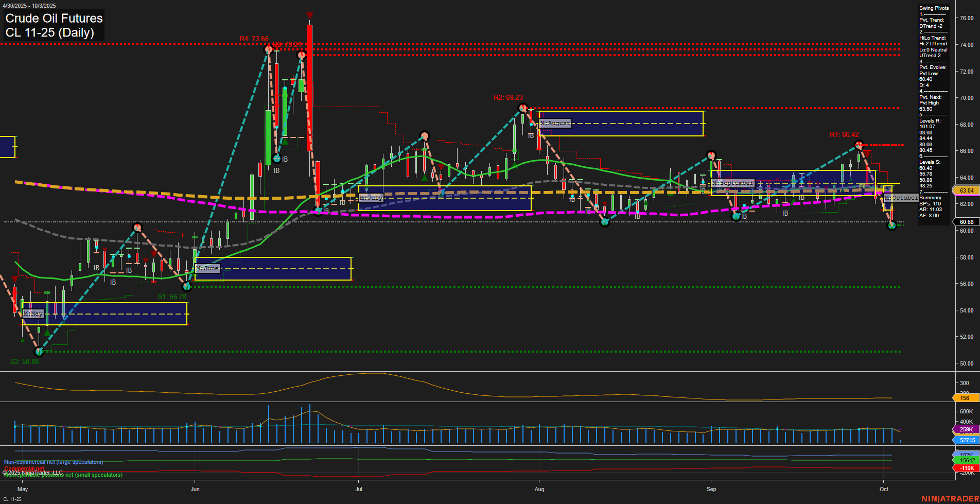The width and height of the screenshot is (980, 504).
Task: Click the orange 63.04 price marker on axis
Action: [967, 190]
